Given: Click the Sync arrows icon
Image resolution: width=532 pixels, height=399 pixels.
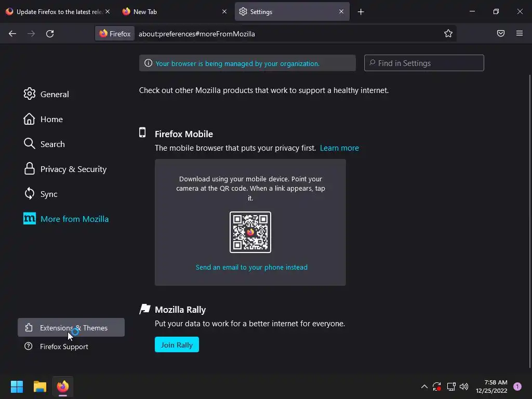Looking at the screenshot, I should (30, 193).
